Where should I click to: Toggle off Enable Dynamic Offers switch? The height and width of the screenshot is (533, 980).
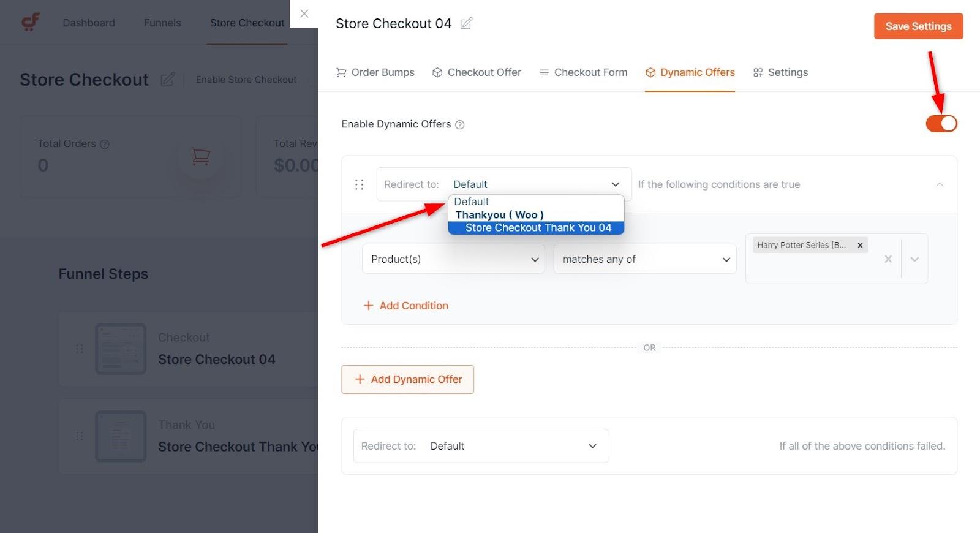point(941,124)
